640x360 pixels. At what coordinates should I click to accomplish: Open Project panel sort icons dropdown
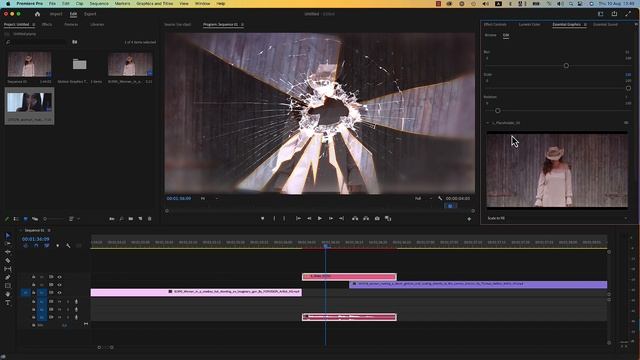coord(73,219)
